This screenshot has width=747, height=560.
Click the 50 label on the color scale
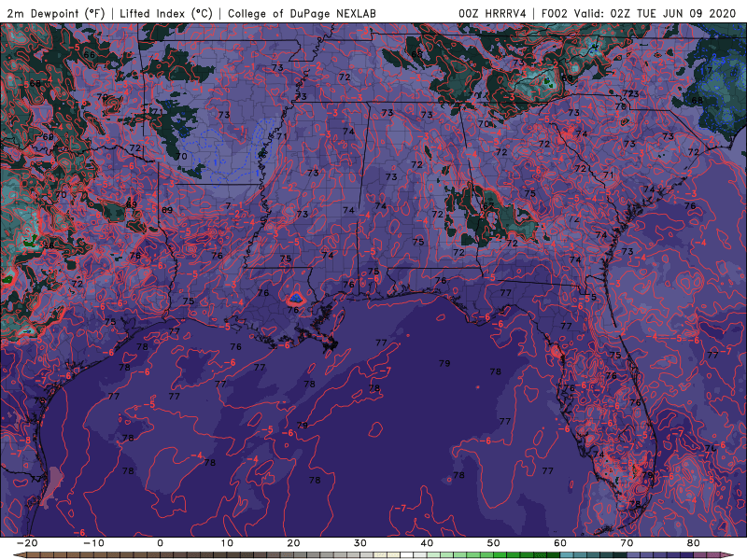click(494, 543)
